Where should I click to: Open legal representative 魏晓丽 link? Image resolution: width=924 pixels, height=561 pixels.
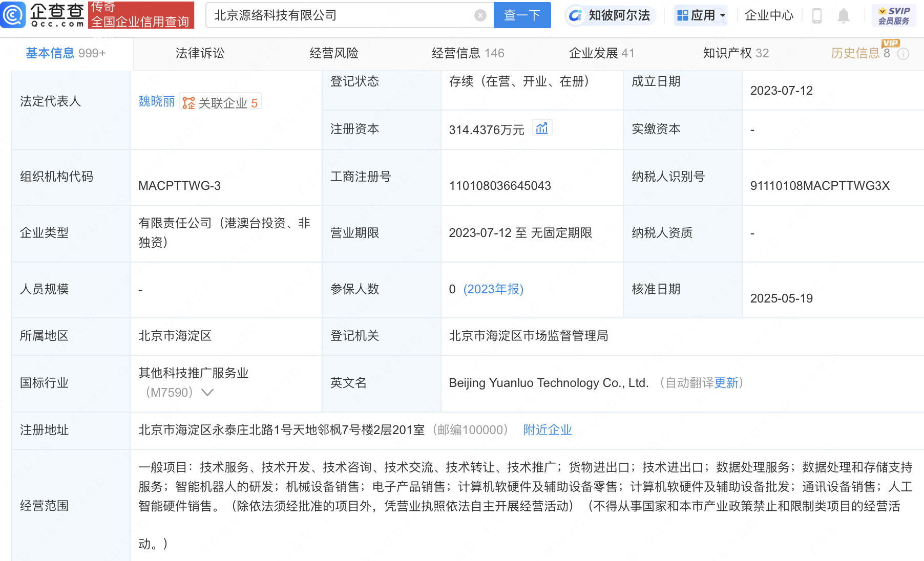pyautogui.click(x=156, y=101)
